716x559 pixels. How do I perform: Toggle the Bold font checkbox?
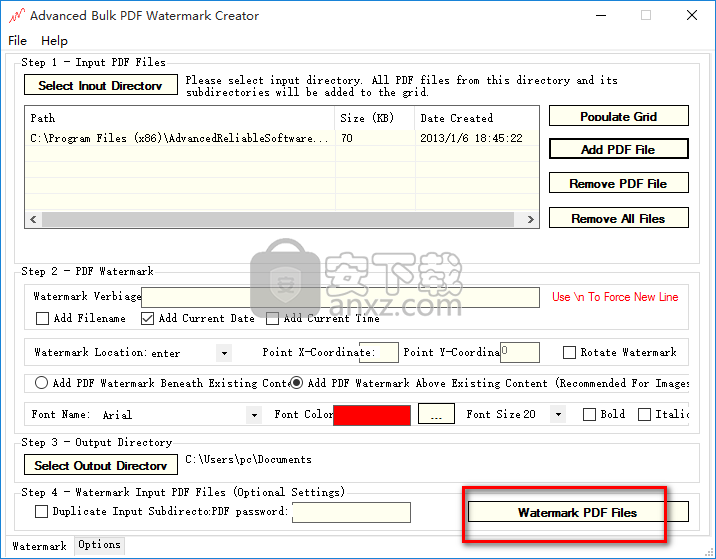pos(590,415)
